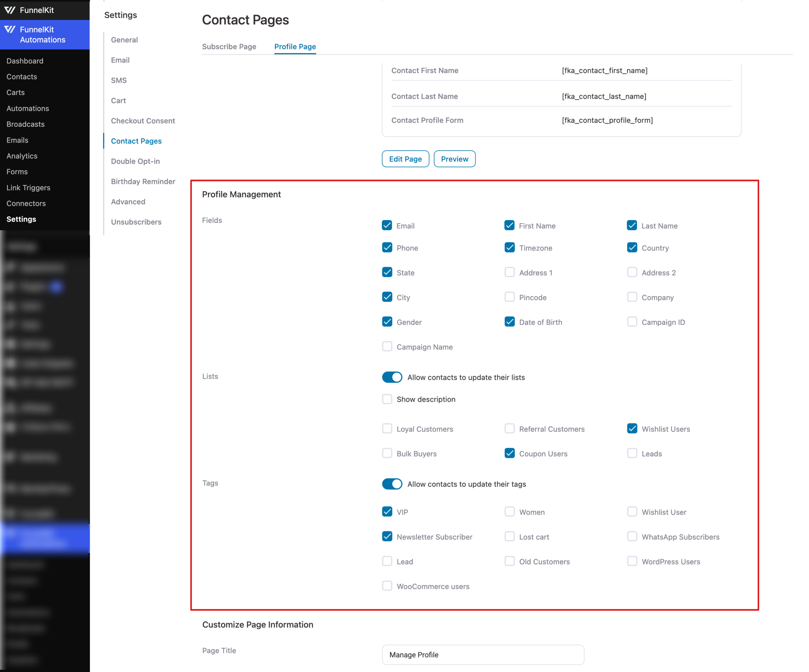Navigate to Analytics in the sidebar
Screen dimensions: 809x672
pyautogui.click(x=21, y=156)
